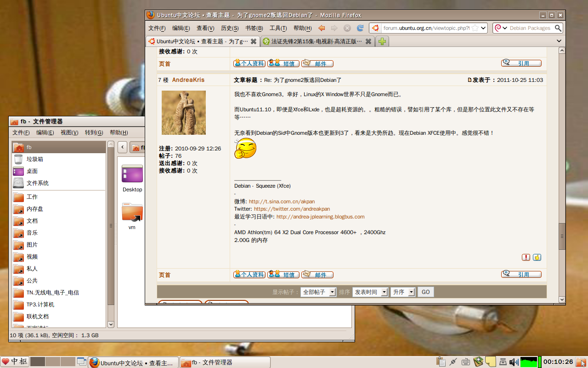Open the andrea-jplearning.blogbus.com link

[x=321, y=217]
